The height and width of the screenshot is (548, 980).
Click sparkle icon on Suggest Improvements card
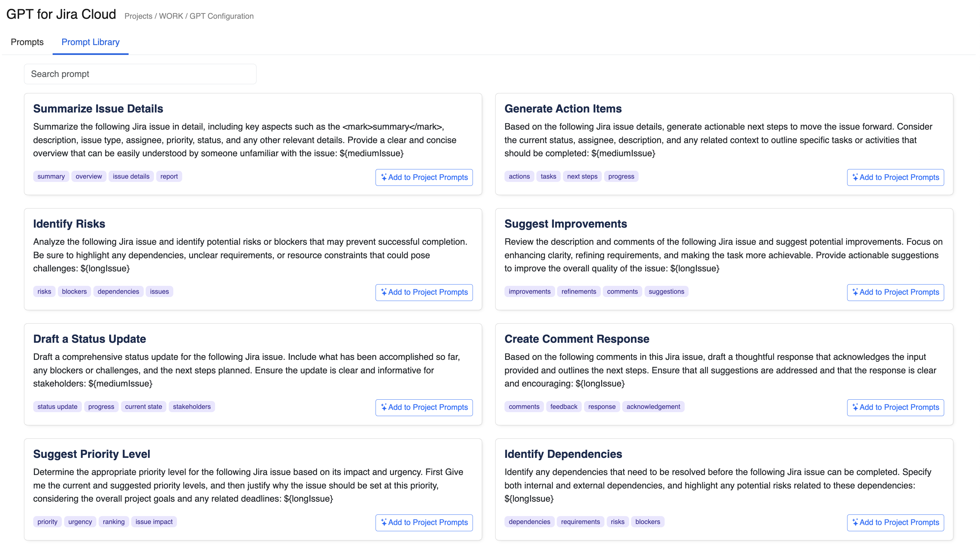pos(855,292)
